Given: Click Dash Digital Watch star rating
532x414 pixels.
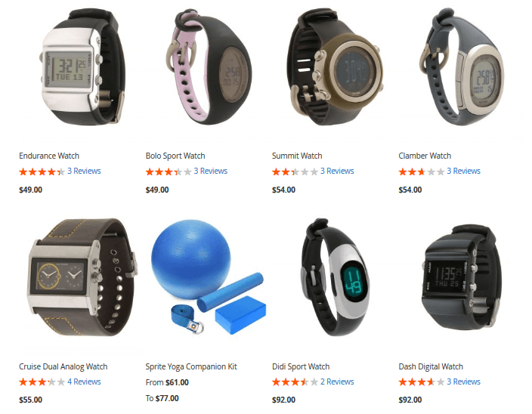Looking at the screenshot, I should 422,382.
